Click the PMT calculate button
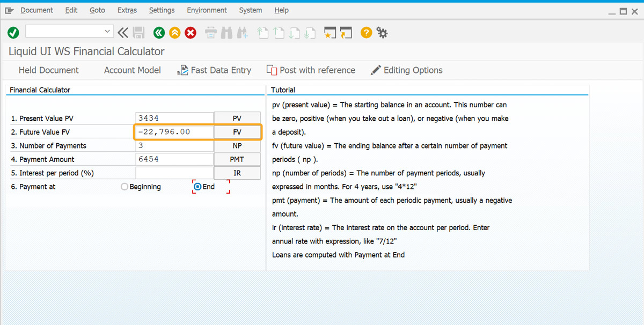The width and height of the screenshot is (644, 325). (237, 159)
